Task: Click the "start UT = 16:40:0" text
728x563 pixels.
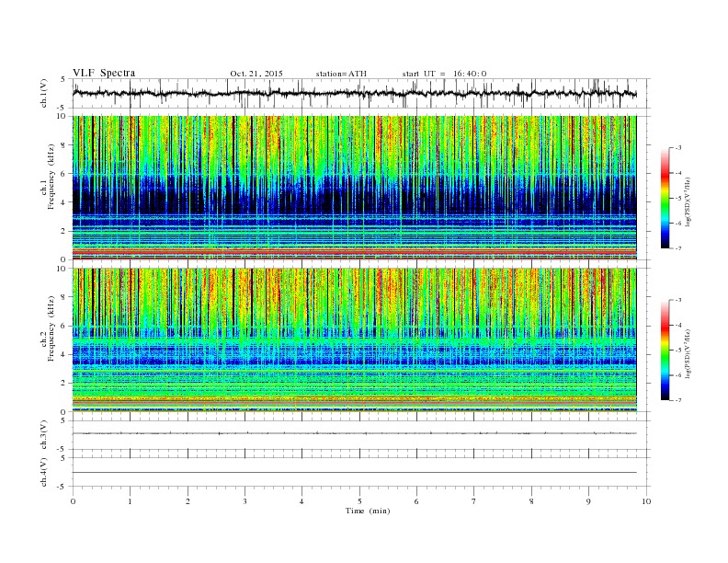Action: pos(444,74)
